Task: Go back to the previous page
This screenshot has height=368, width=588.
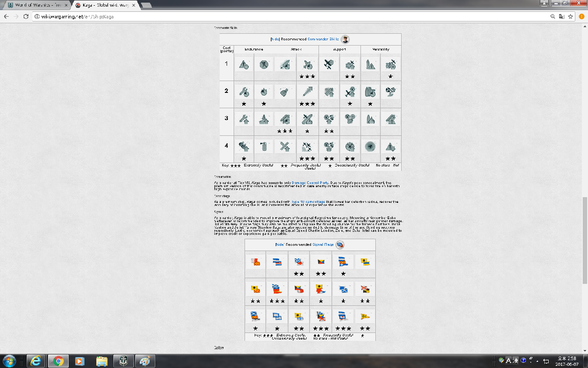Action: tap(6, 16)
